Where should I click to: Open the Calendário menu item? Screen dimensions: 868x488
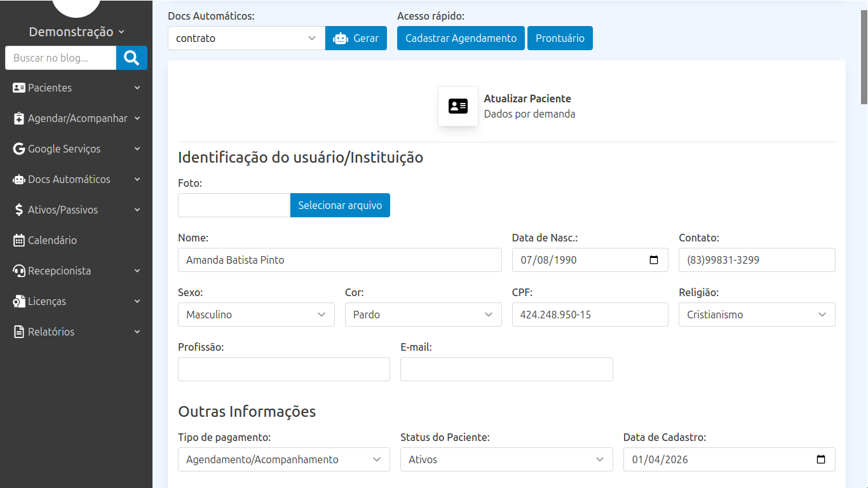click(x=52, y=240)
